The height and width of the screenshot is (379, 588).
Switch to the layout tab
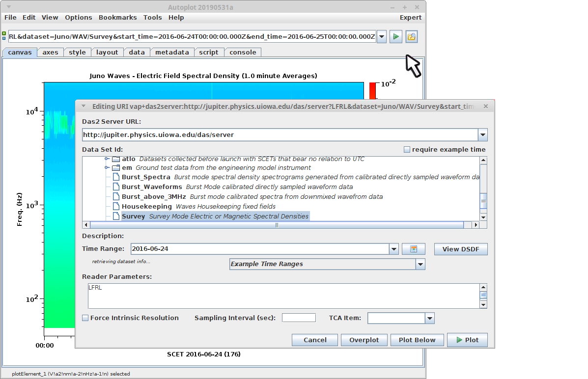click(x=107, y=53)
